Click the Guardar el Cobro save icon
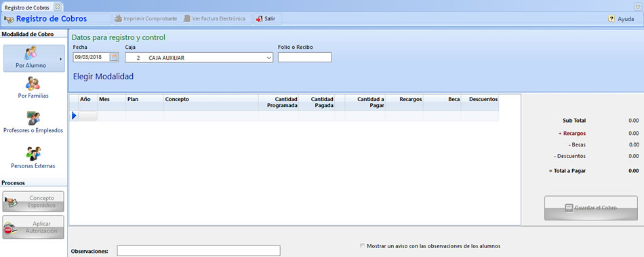The image size is (644, 257). click(569, 207)
